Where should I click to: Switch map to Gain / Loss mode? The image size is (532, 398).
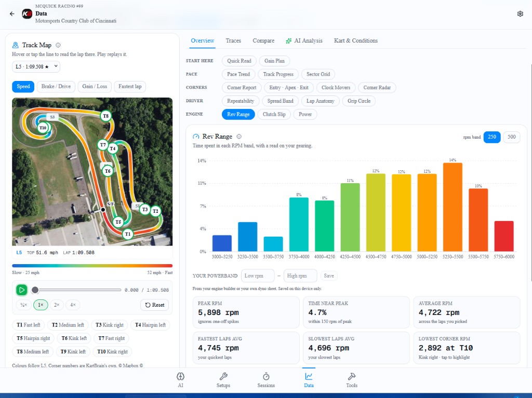(x=95, y=87)
